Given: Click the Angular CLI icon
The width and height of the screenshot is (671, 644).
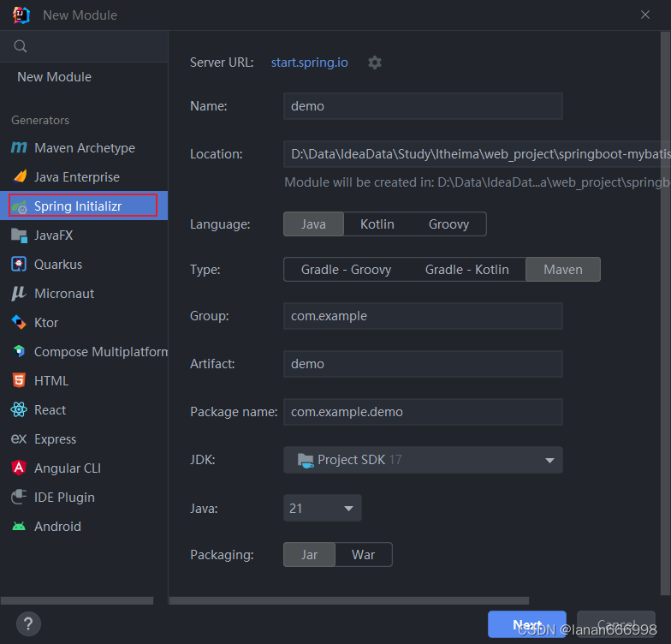Looking at the screenshot, I should point(19,468).
